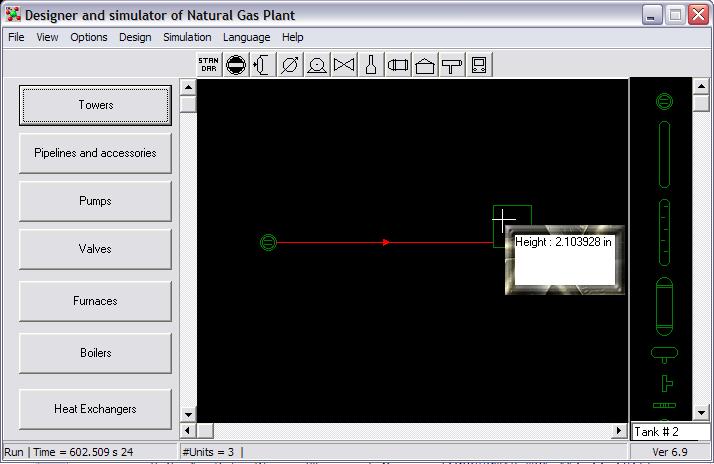Open the Simulation menu
The height and width of the screenshot is (464, 714).
pyautogui.click(x=187, y=37)
